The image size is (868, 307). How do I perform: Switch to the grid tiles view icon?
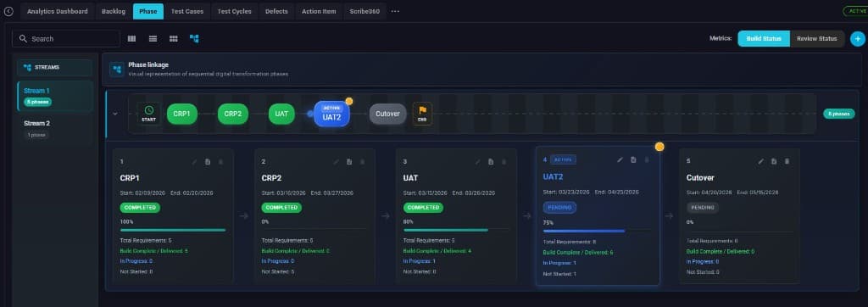pyautogui.click(x=174, y=38)
